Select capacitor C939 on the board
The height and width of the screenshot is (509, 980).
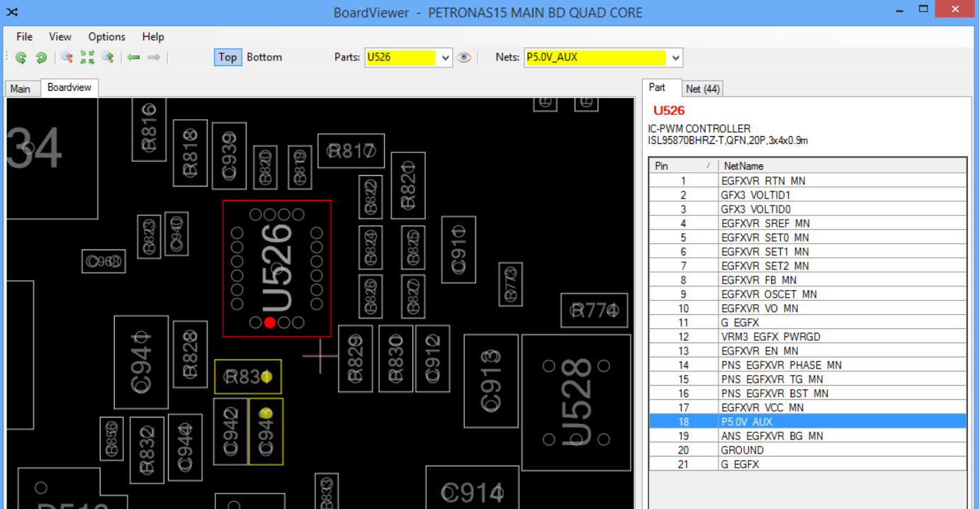(x=229, y=156)
